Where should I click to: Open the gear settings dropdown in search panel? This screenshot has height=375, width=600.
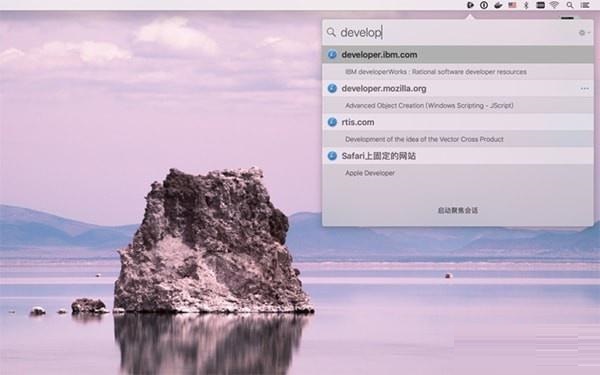584,33
